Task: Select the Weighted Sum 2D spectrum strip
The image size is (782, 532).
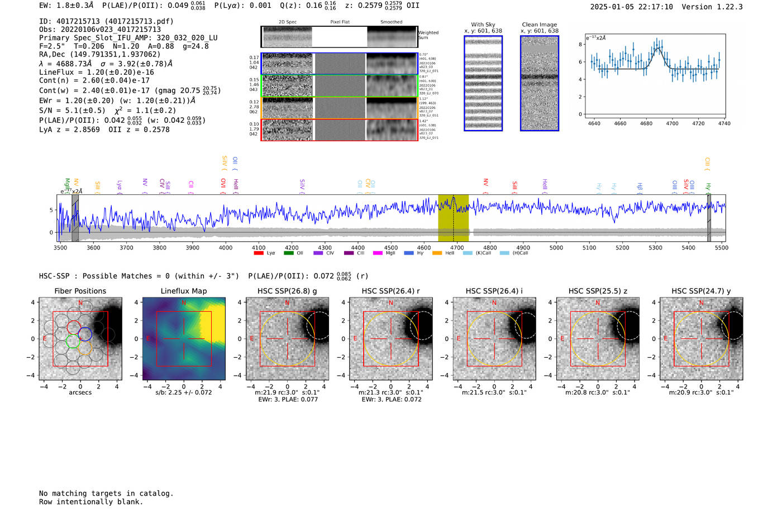Action: click(339, 37)
